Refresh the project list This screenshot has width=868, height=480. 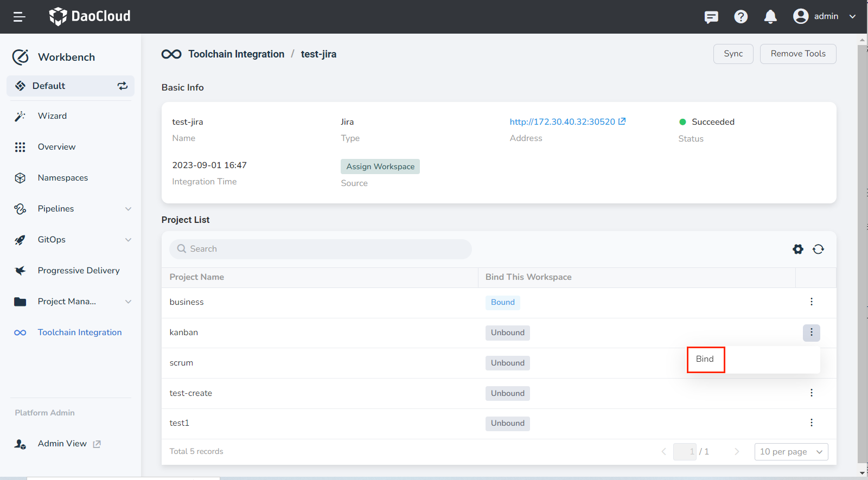(818, 249)
